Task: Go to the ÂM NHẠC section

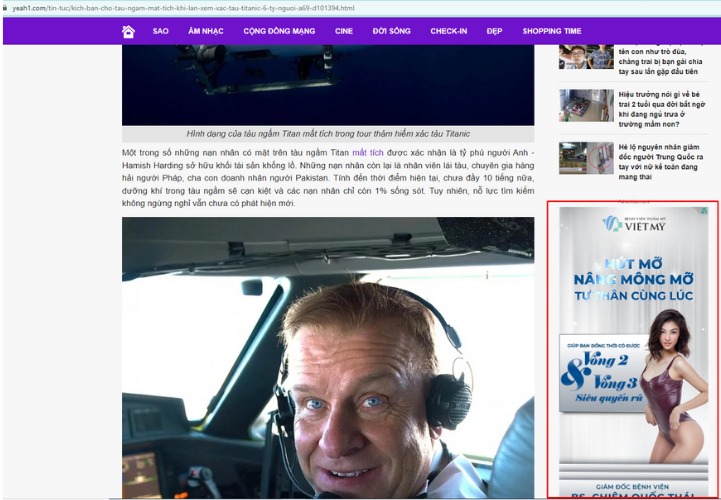Action: tap(205, 31)
